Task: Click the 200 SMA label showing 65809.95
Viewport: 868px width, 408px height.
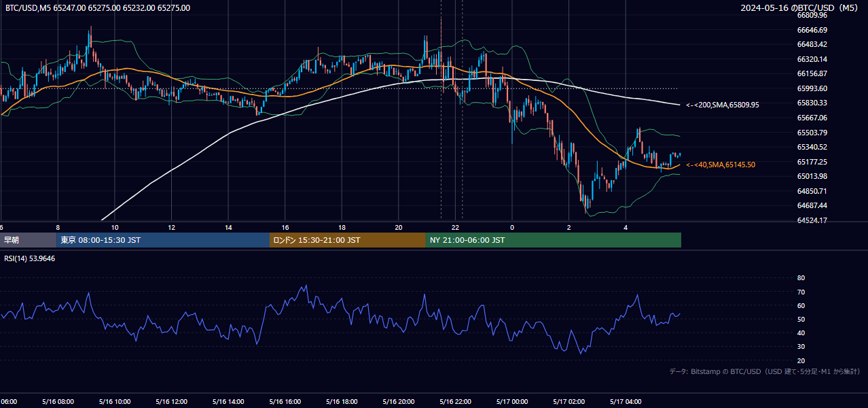Action: click(x=723, y=105)
